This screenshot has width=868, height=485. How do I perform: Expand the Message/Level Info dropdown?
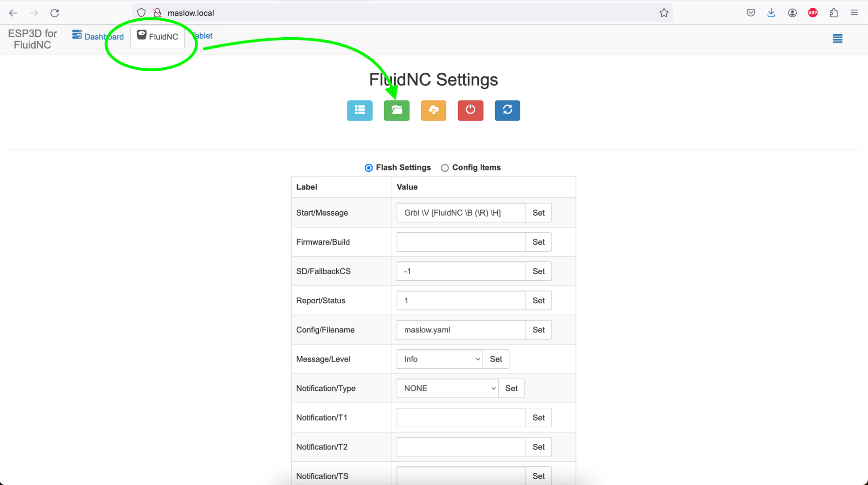click(439, 359)
